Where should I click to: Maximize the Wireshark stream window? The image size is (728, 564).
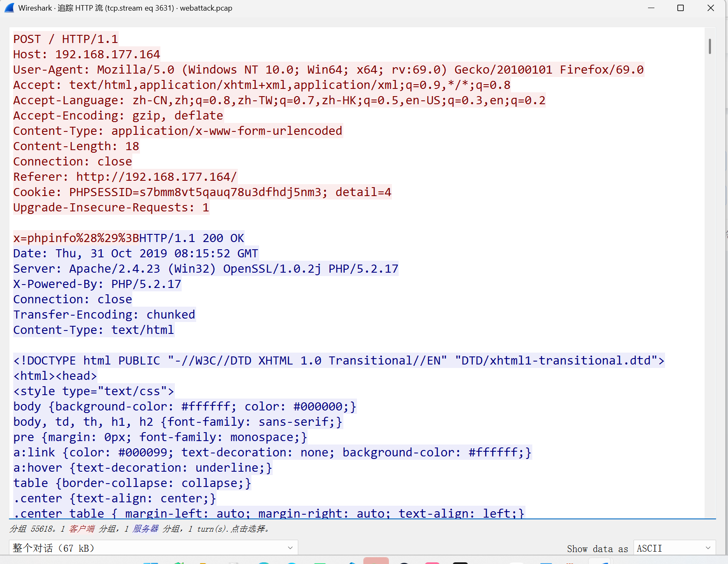pyautogui.click(x=681, y=8)
